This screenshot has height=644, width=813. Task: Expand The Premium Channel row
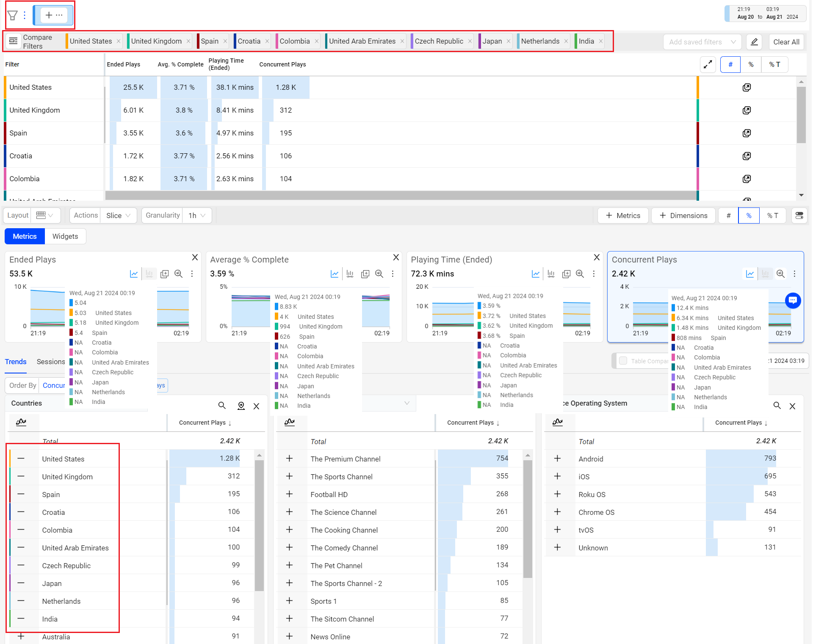tap(290, 459)
